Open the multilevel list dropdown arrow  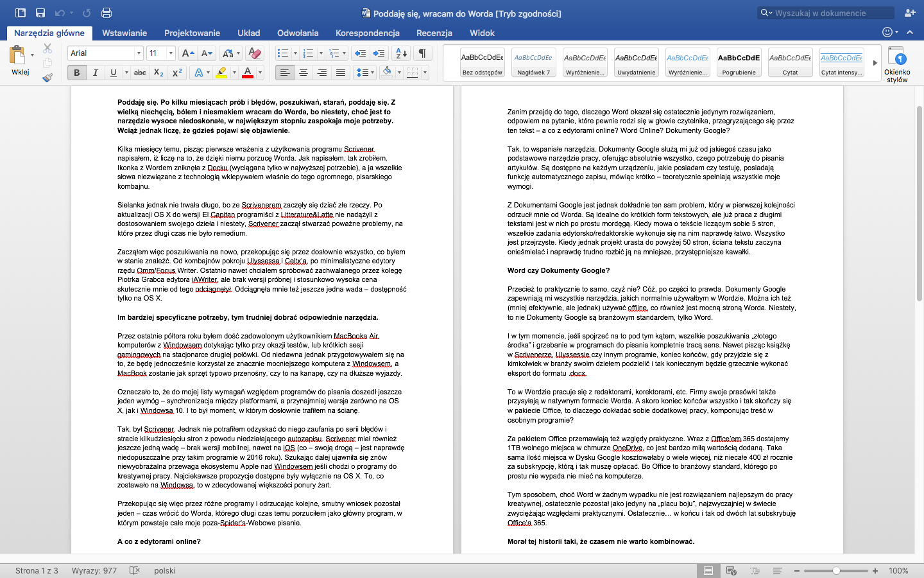click(x=345, y=53)
